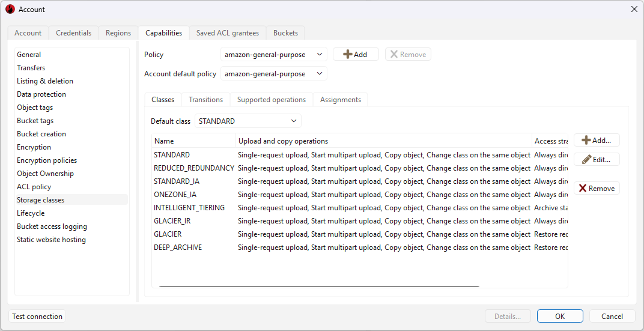Viewport: 644px width, 331px height.
Task: Select the Capabilities tab
Action: [163, 33]
